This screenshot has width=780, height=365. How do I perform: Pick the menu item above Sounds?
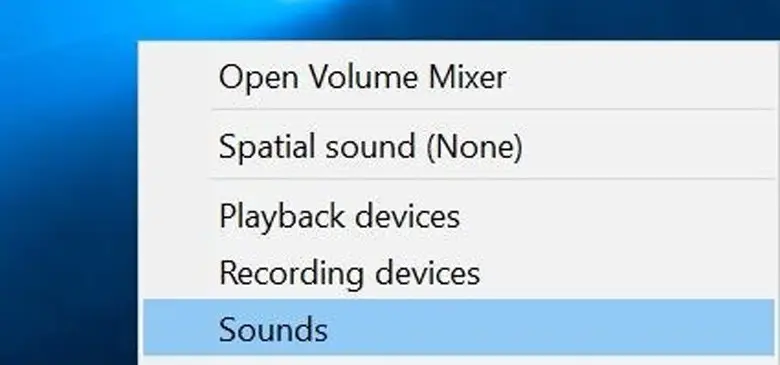pyautogui.click(x=459, y=273)
